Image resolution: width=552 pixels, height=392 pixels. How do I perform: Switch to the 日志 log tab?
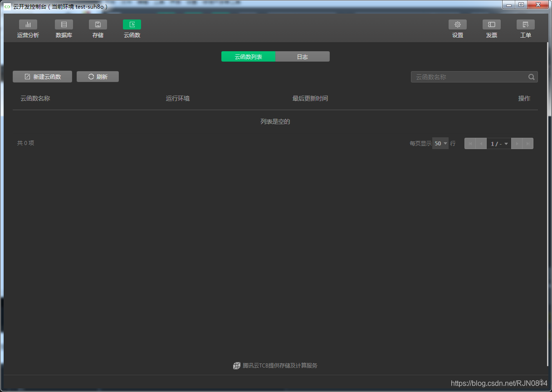[303, 57]
